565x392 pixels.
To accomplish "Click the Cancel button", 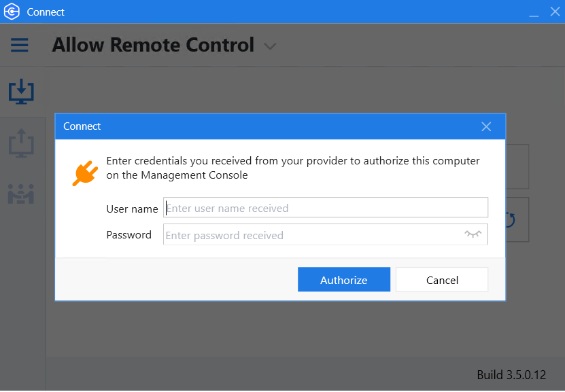I will [442, 279].
